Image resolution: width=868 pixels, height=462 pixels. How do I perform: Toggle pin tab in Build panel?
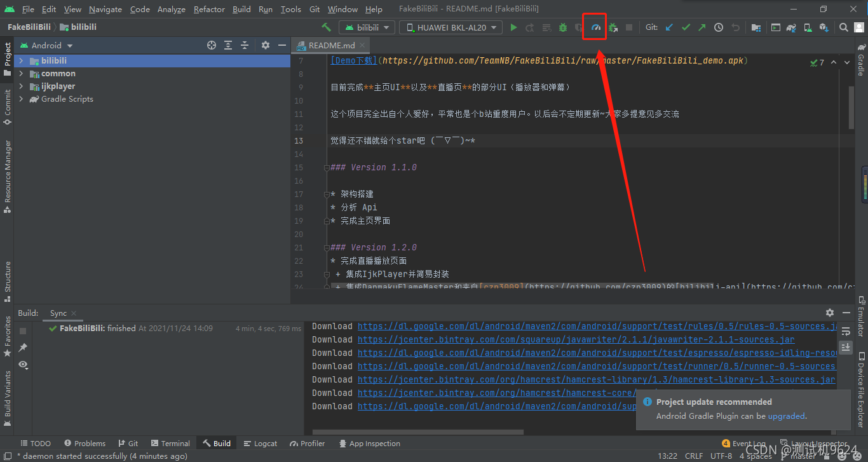coord(23,347)
